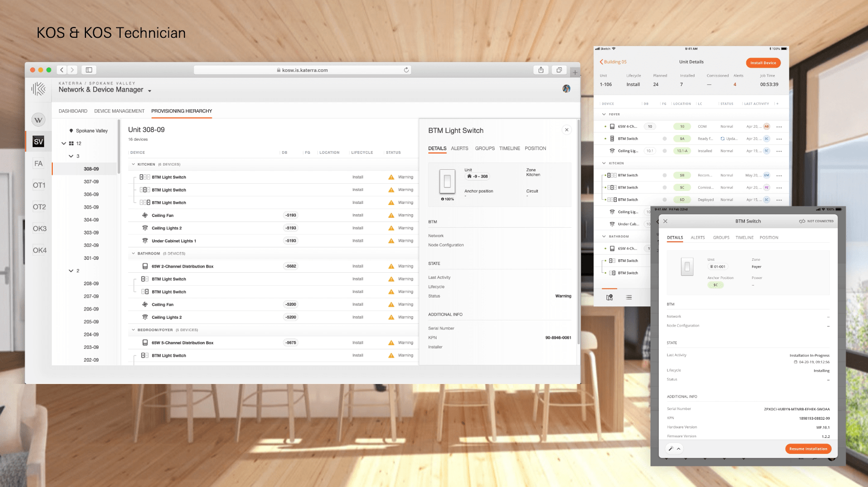Switch to Groups tab in BTM Light Switch panel
868x487 pixels.
click(x=485, y=149)
